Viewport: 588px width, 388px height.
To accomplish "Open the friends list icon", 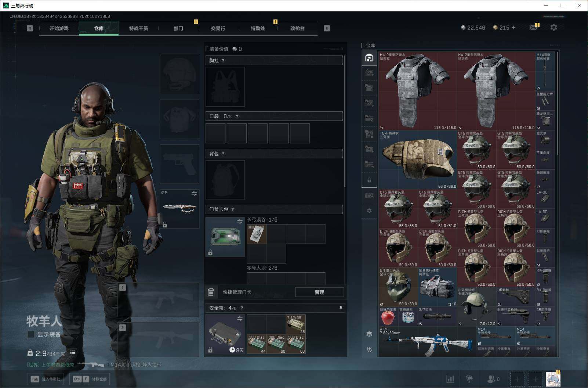I will pos(493,379).
